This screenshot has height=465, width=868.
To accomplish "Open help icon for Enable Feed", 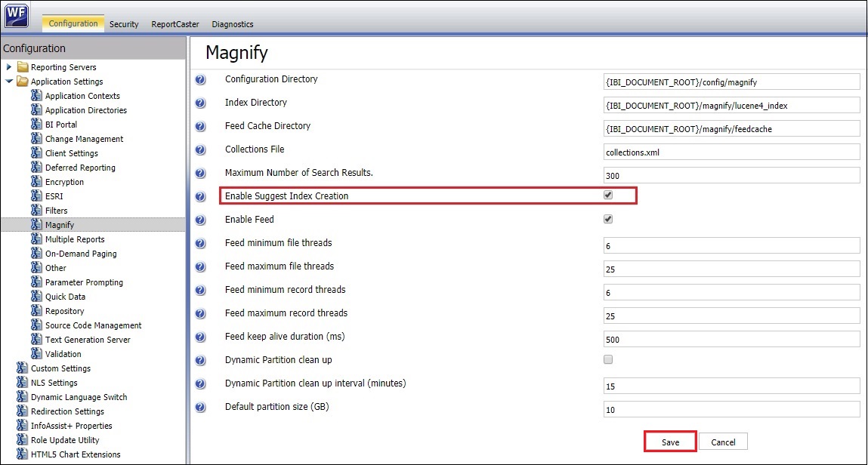I will 200,220.
